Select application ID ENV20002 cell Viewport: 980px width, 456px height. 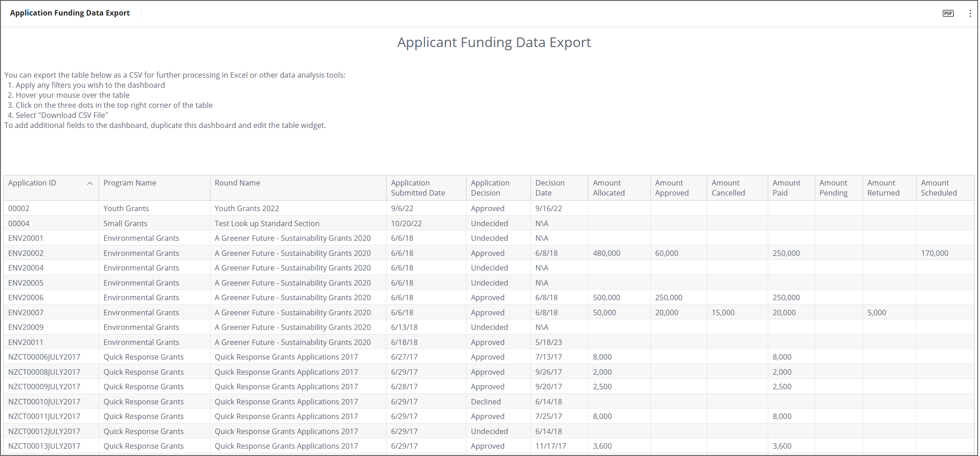pyautogui.click(x=26, y=253)
